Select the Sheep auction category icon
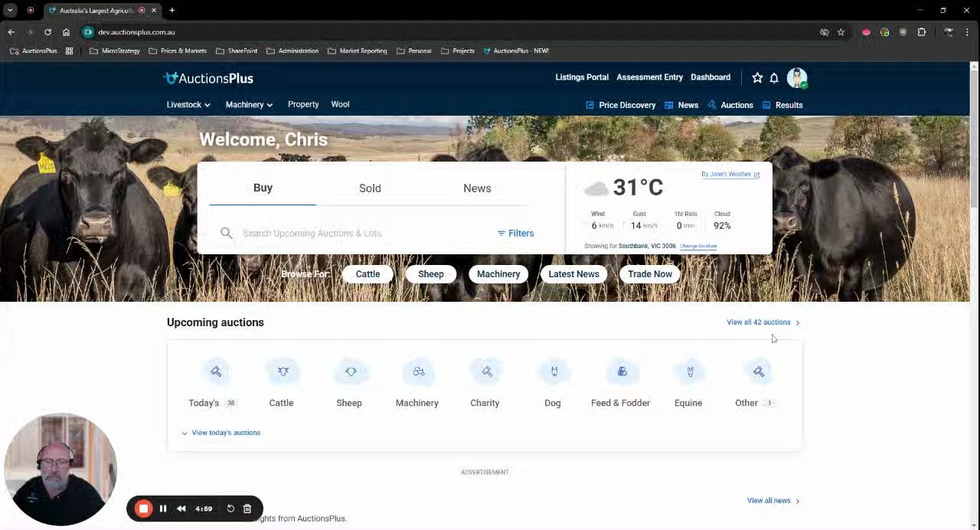This screenshot has width=980, height=530. 351,372
